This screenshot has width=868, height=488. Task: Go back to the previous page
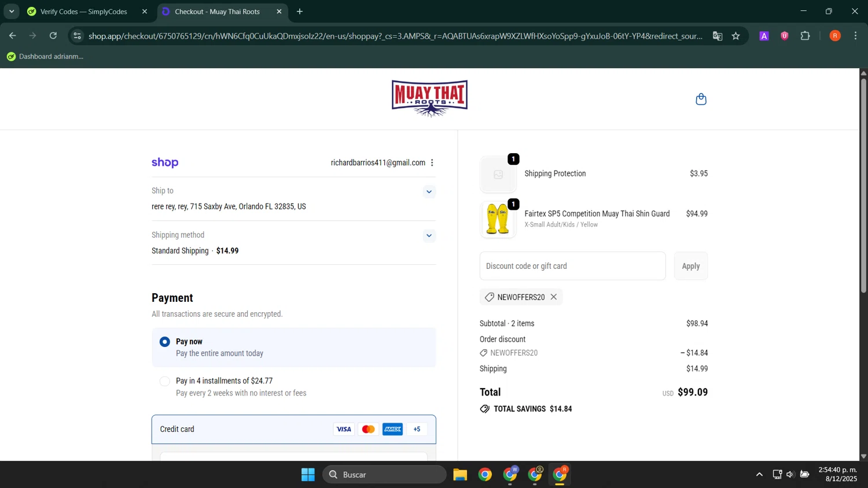pos(12,36)
